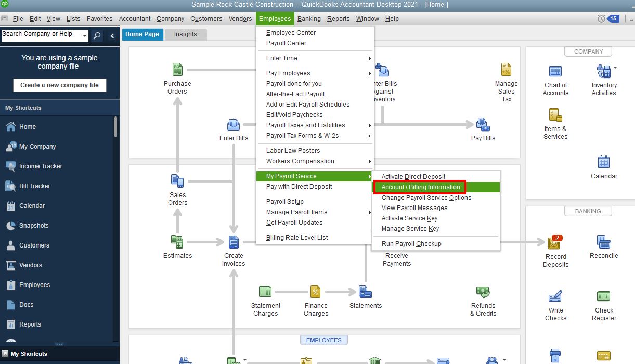This screenshot has width=635, height=364.
Task: Go to Home in My Shortcuts sidebar
Action: point(28,126)
